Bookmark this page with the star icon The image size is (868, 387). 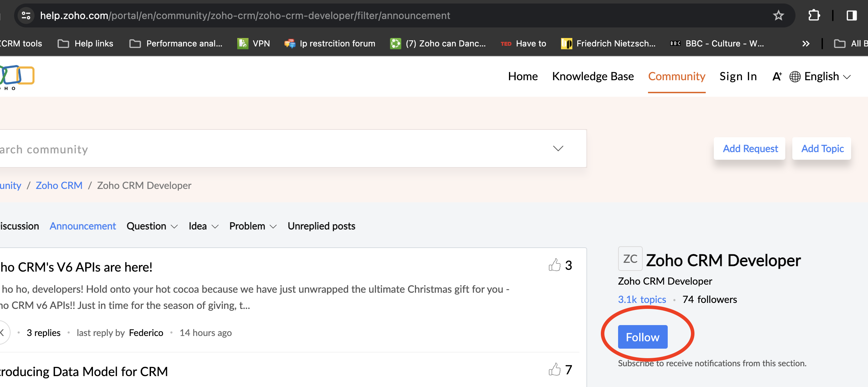tap(779, 15)
